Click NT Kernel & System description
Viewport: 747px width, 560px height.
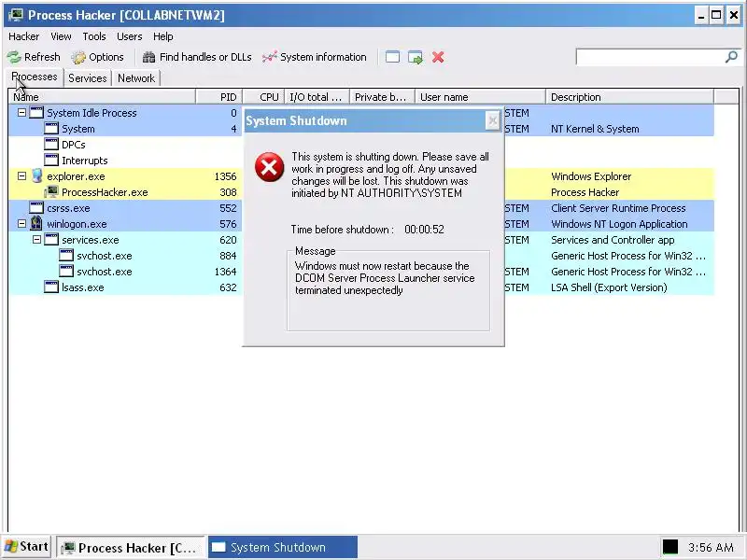pyautogui.click(x=595, y=129)
